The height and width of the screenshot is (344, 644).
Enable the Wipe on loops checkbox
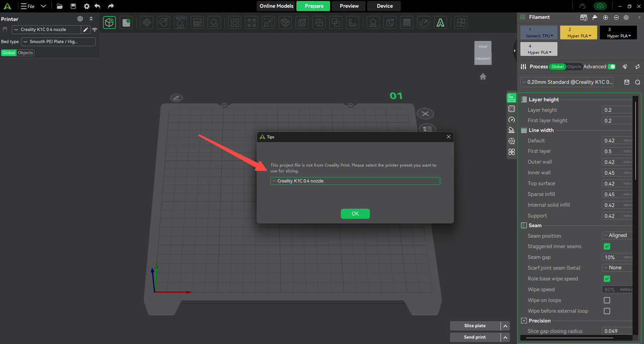pyautogui.click(x=607, y=300)
